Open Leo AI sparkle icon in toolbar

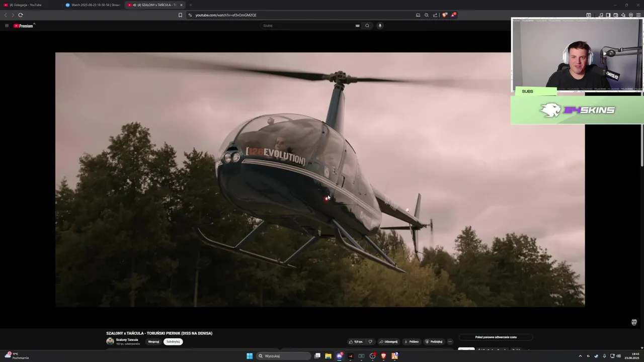pyautogui.click(x=623, y=15)
